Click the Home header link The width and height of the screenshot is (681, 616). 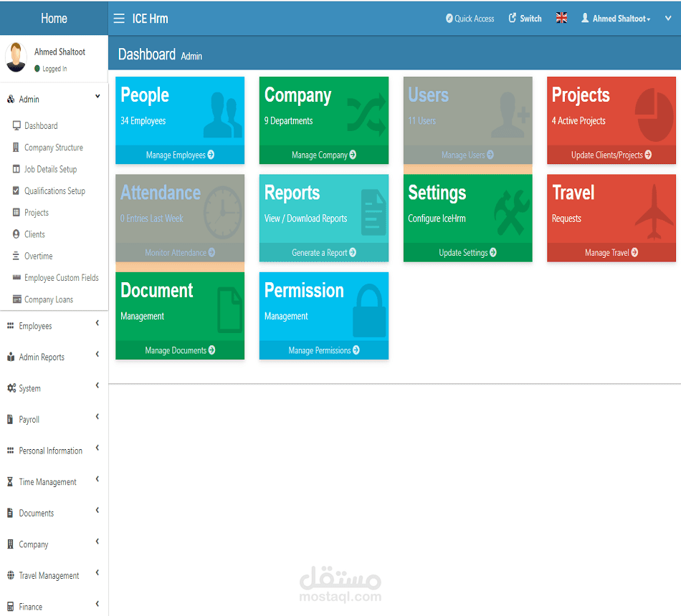click(x=54, y=18)
